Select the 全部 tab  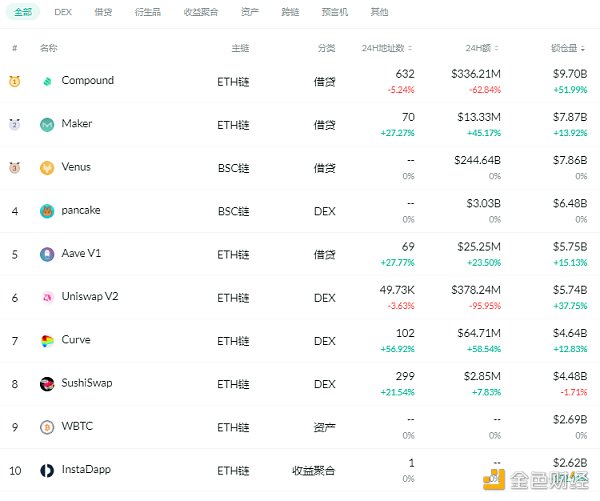tap(23, 12)
